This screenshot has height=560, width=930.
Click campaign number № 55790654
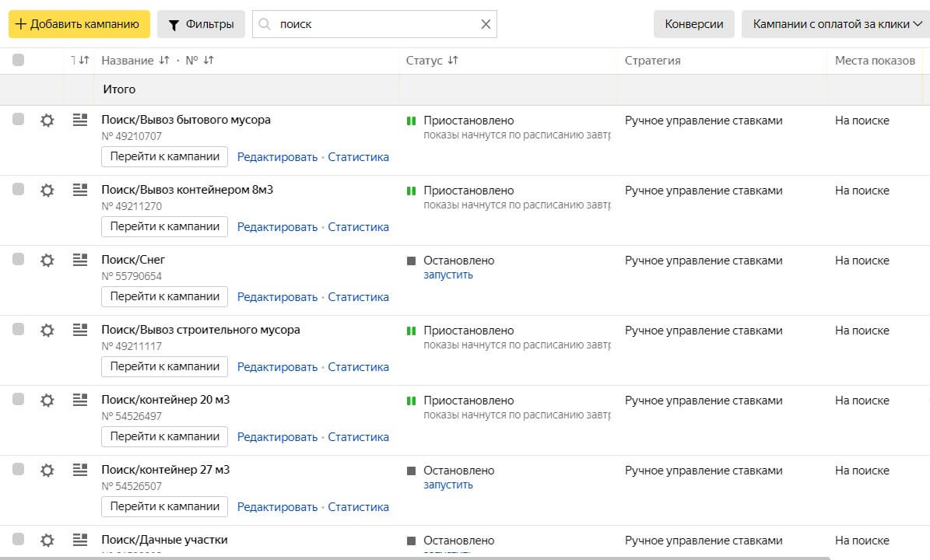(132, 276)
